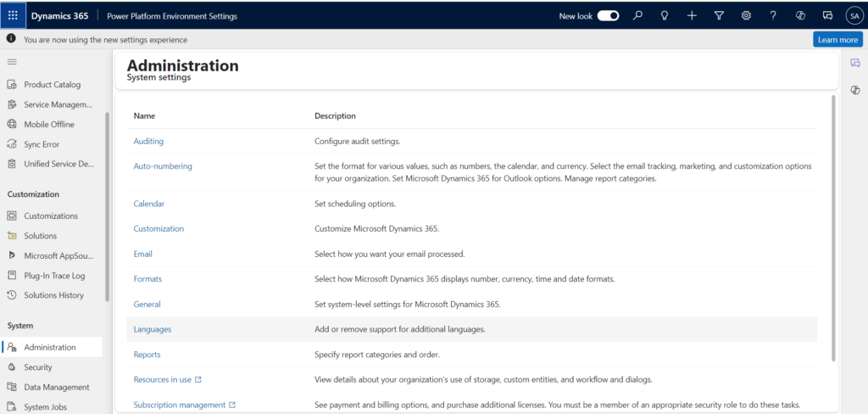Click the Learn more button

(x=837, y=40)
